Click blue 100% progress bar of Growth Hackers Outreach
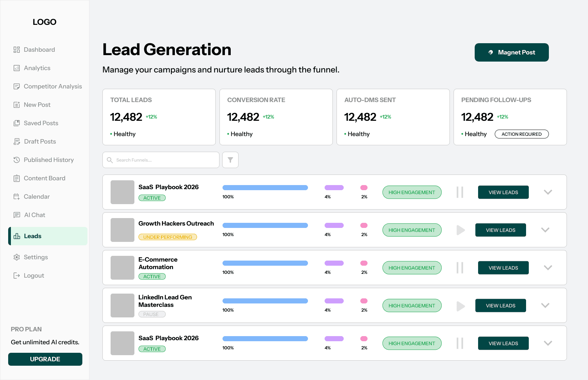 click(265, 225)
